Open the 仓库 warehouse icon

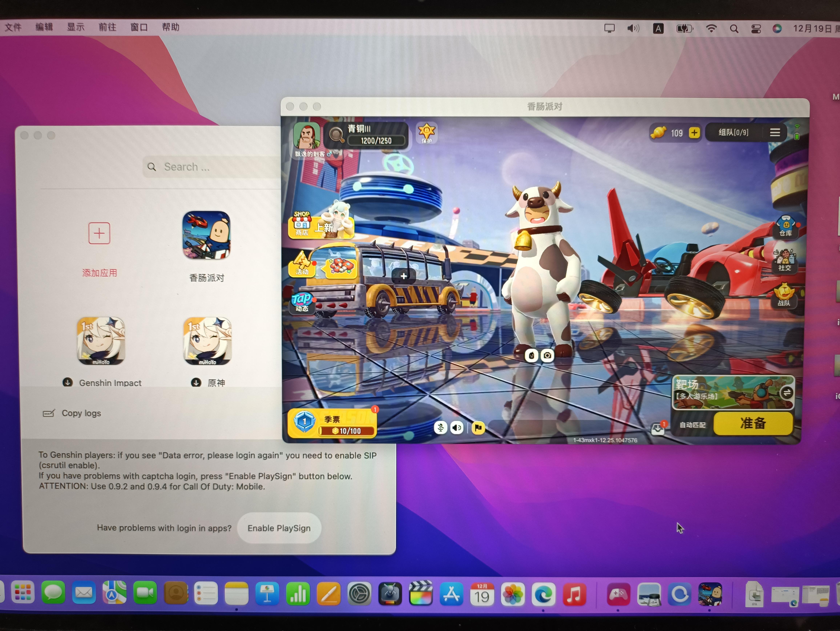point(785,227)
